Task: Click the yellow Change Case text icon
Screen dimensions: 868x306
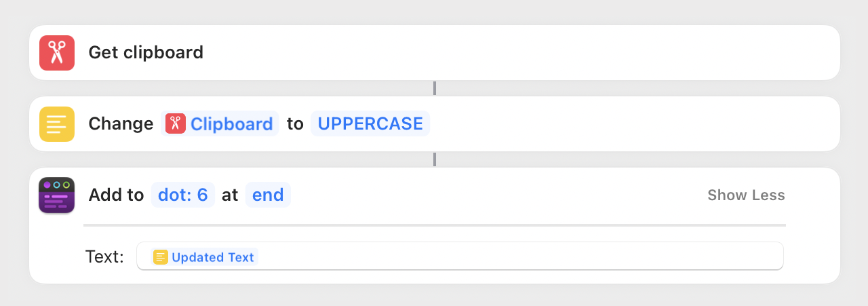Action: click(x=56, y=124)
